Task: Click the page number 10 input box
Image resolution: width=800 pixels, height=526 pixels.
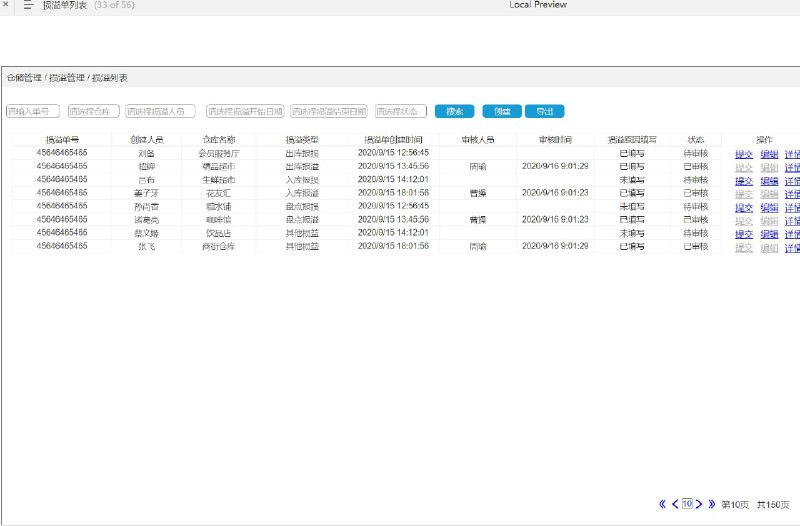Action: coord(687,504)
